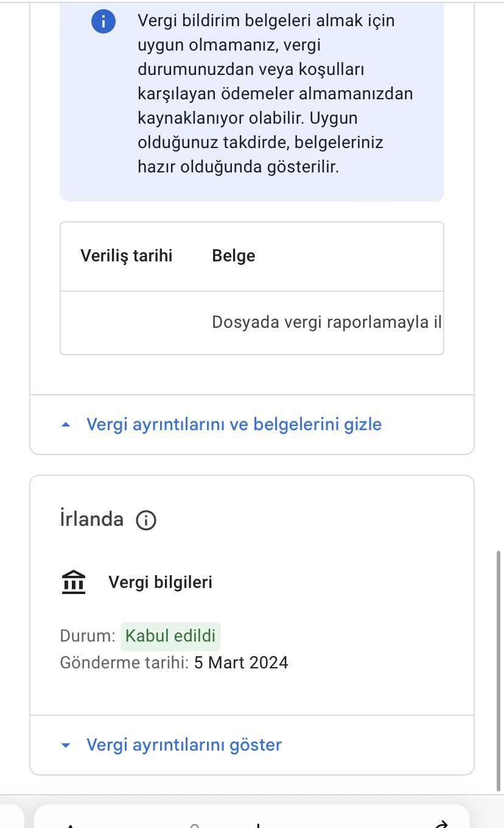Open 'Vergi ayrıntılarını göster' link
Viewport: 504px width, 828px height.
click(x=184, y=745)
